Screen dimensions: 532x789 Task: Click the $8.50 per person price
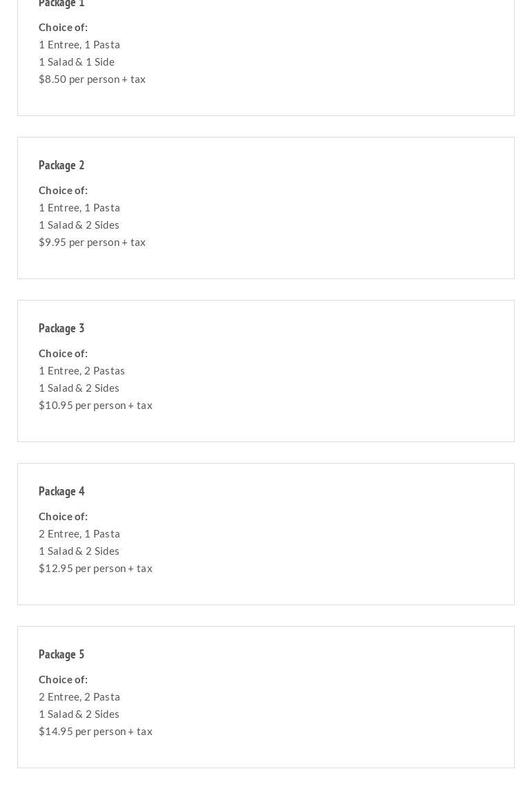coord(92,79)
